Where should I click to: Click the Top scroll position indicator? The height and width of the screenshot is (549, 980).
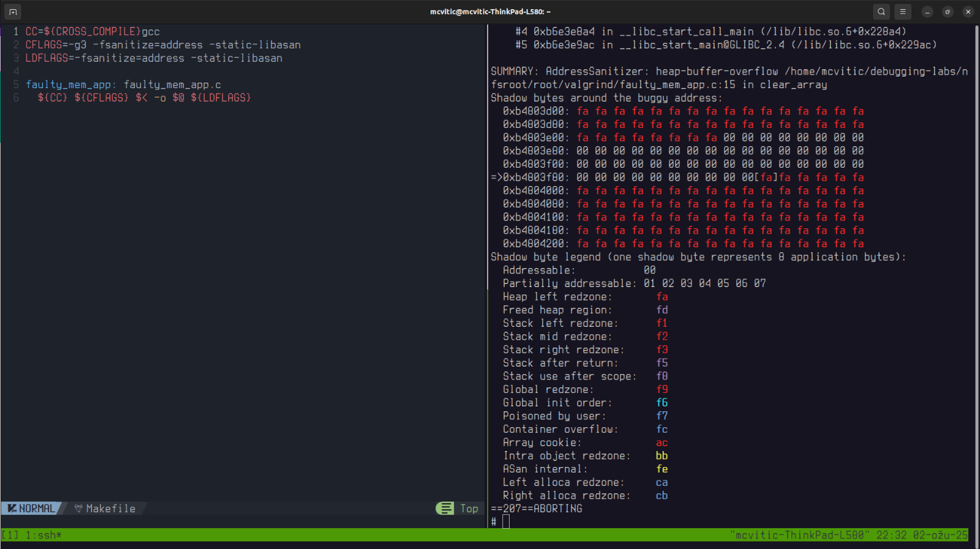coord(469,509)
